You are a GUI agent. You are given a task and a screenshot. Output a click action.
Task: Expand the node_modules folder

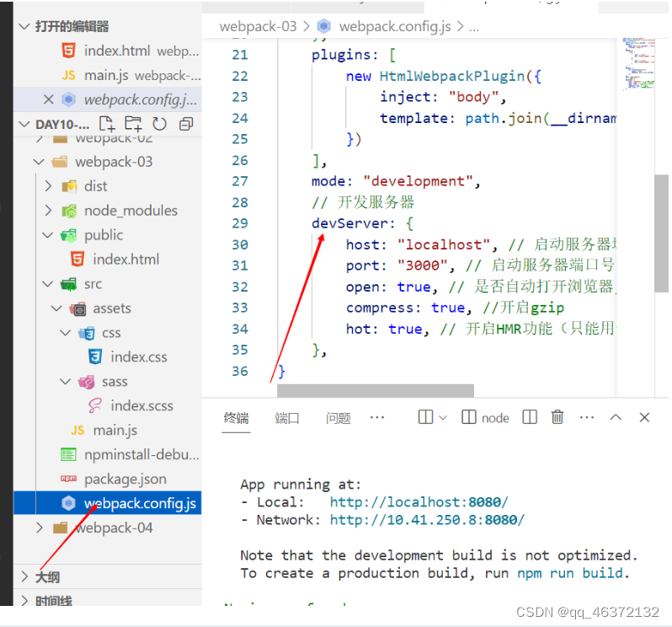(48, 211)
